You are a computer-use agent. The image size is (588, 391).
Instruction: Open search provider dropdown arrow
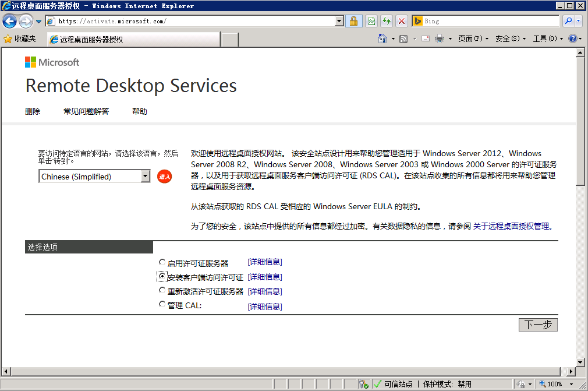coord(579,21)
